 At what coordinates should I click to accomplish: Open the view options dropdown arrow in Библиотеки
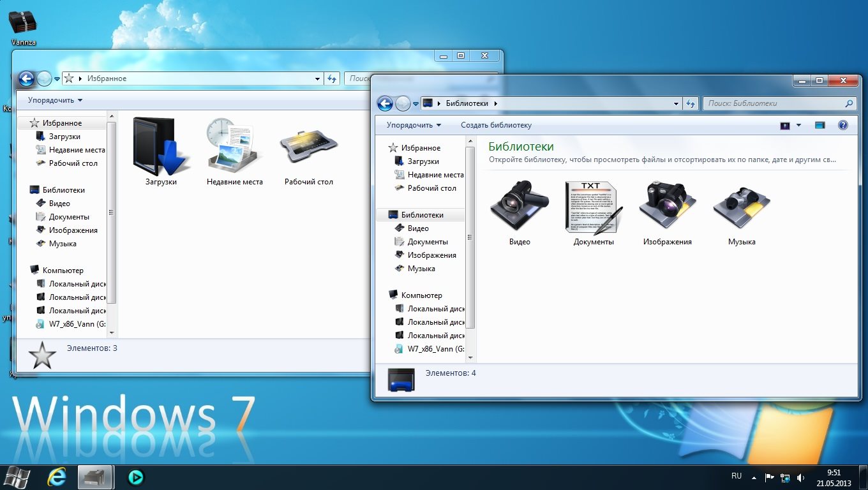(798, 126)
